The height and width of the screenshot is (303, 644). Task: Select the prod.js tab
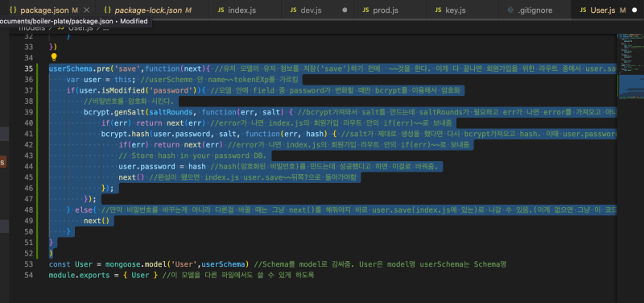pyautogui.click(x=390, y=10)
